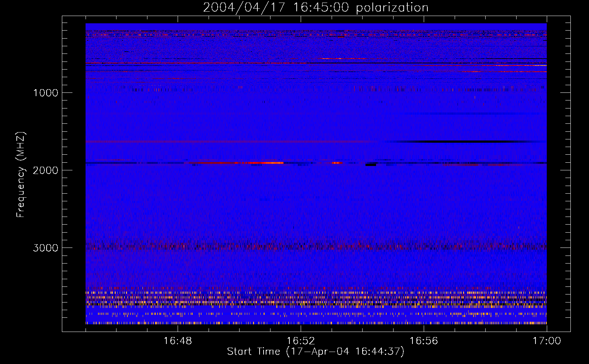Click the 3000 frequency tick label
Image resolution: width=589 pixels, height=364 pixels.
coord(46,248)
